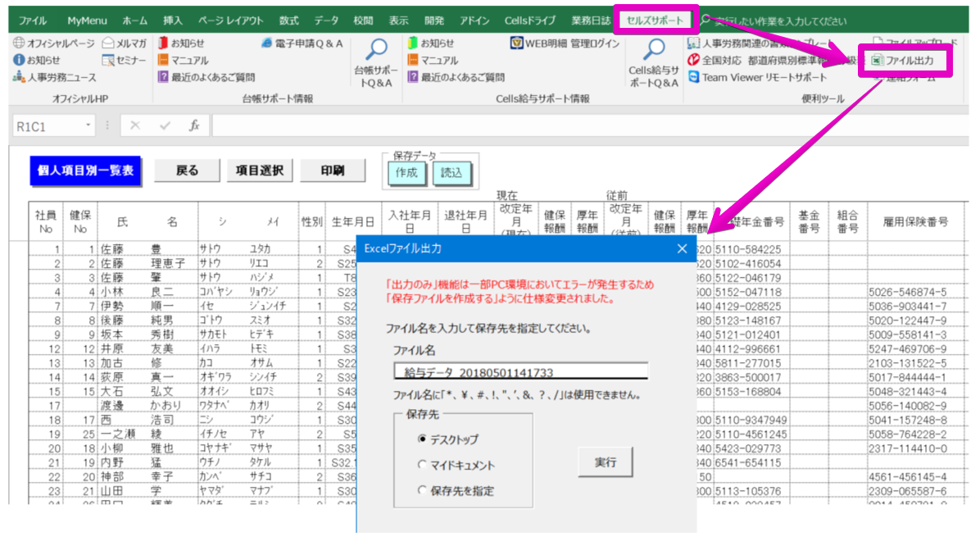Click the 雇用保険番号 column header
The image size is (980, 555).
(915, 221)
